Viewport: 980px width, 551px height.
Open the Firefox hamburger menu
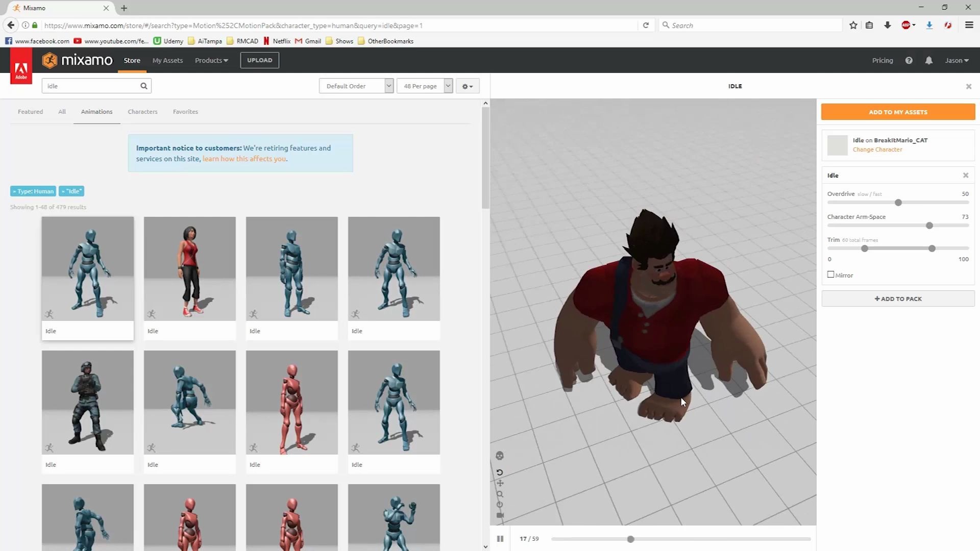pos(969,25)
